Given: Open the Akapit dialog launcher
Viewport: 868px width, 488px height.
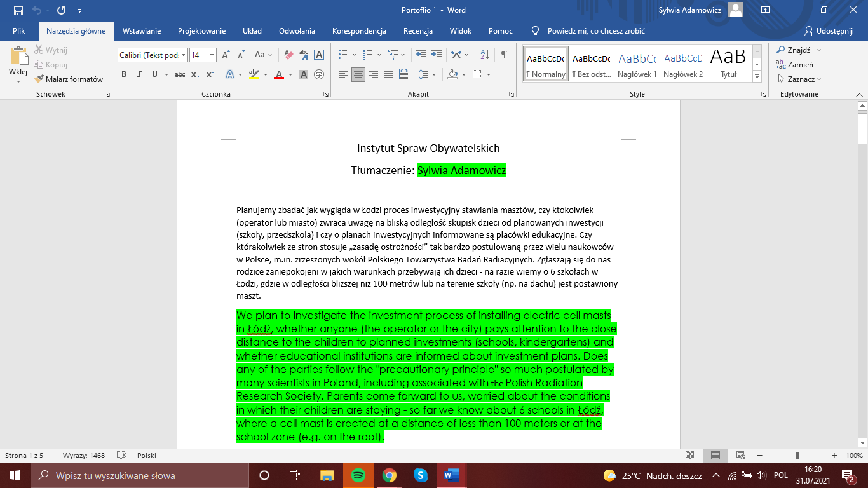Looking at the screenshot, I should (512, 94).
